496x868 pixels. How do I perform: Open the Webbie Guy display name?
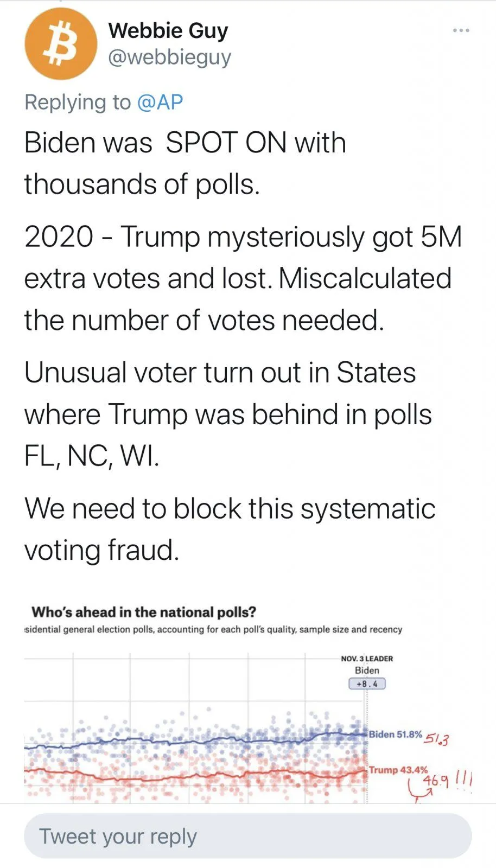(x=168, y=30)
